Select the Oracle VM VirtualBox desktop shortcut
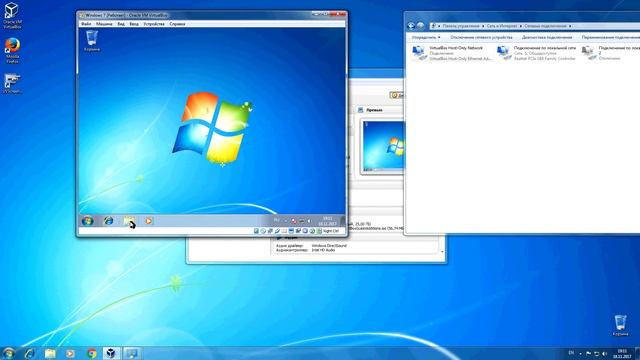640x360 pixels. [x=12, y=16]
